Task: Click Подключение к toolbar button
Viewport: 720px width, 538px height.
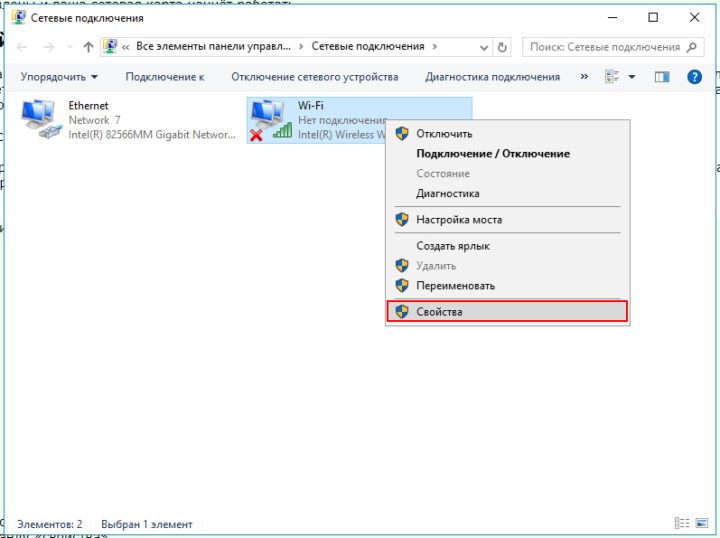Action: pyautogui.click(x=165, y=77)
